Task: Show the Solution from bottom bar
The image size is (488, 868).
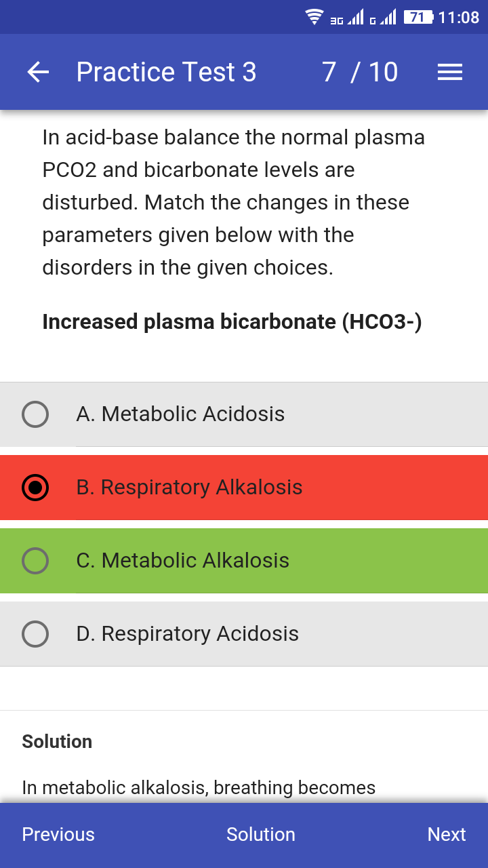Action: click(x=261, y=834)
